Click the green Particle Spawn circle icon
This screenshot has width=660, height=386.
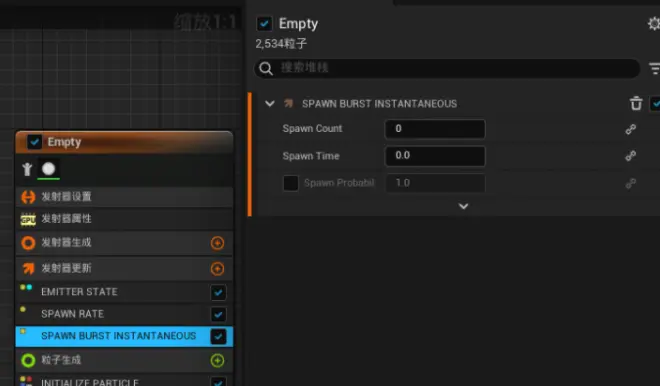[x=28, y=360]
